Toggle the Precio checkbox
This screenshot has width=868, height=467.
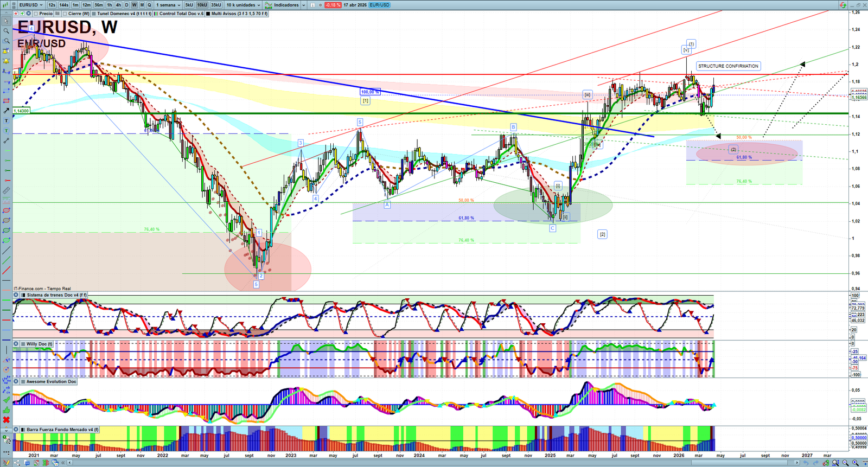[36, 14]
